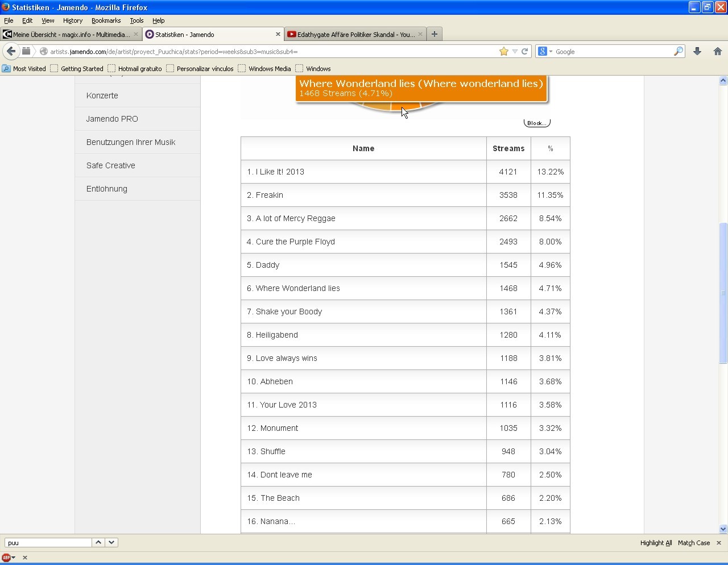Open the Jamendo PRO sidebar link
This screenshot has width=728, height=565.
(x=111, y=119)
